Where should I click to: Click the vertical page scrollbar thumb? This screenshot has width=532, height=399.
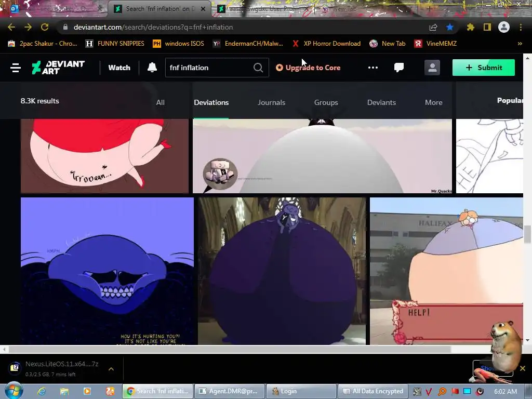pos(527,234)
